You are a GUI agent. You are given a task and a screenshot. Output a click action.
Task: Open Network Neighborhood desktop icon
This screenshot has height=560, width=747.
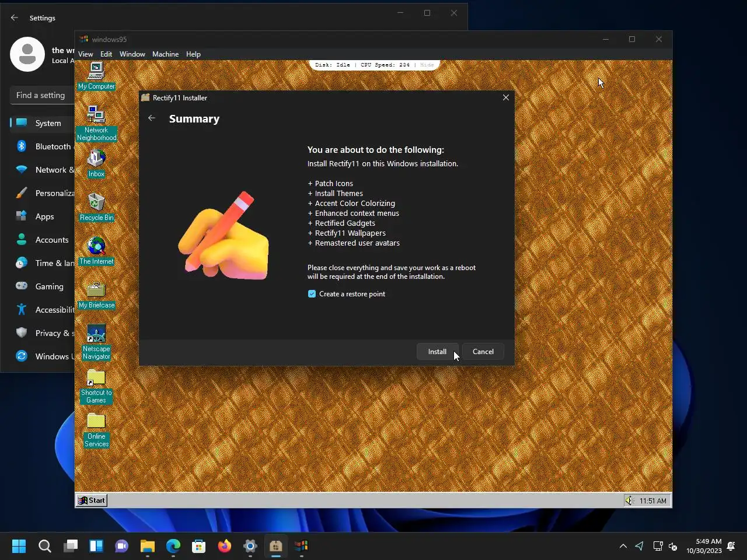point(96,123)
